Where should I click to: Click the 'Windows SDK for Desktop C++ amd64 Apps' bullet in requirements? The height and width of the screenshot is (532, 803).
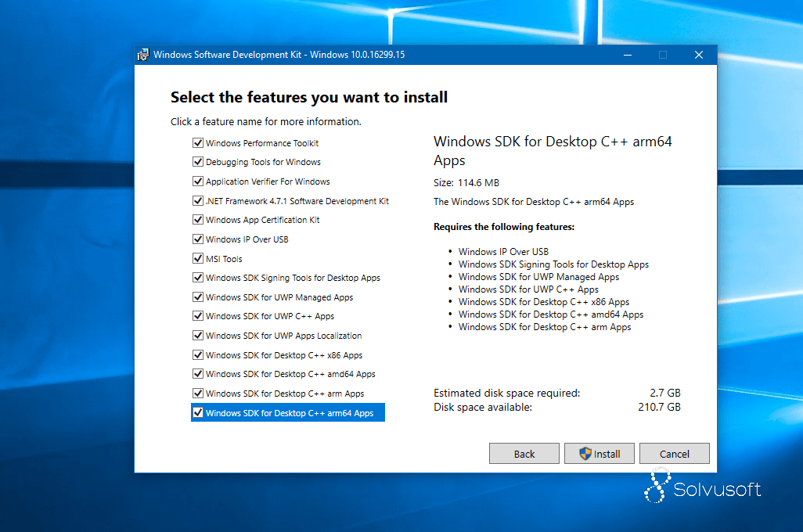550,315
